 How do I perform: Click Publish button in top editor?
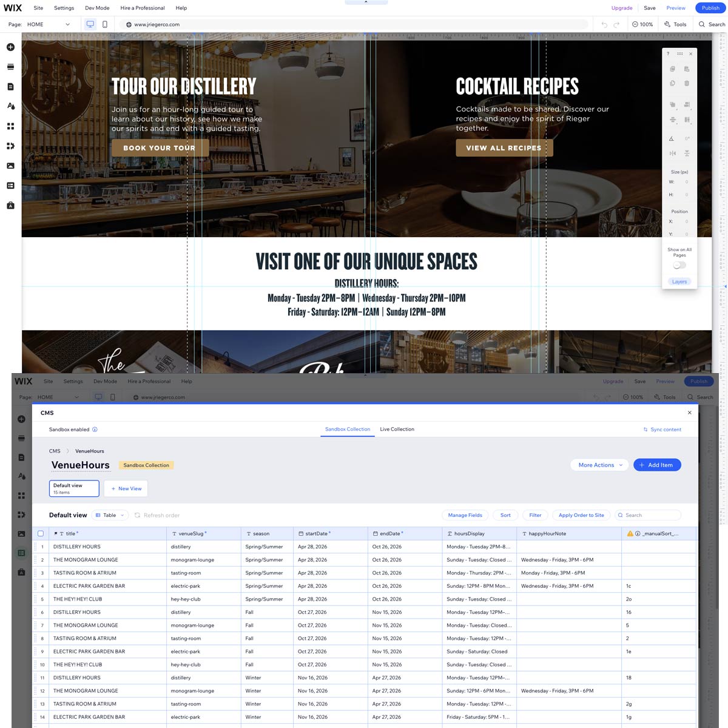710,8
